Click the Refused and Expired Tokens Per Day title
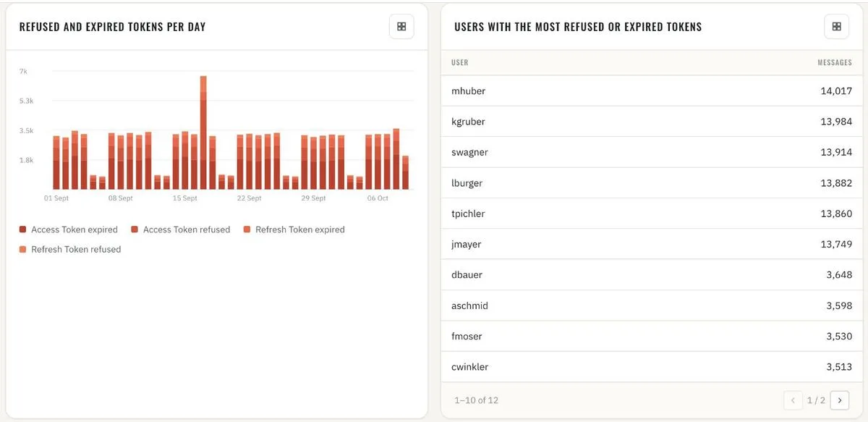 [113, 27]
